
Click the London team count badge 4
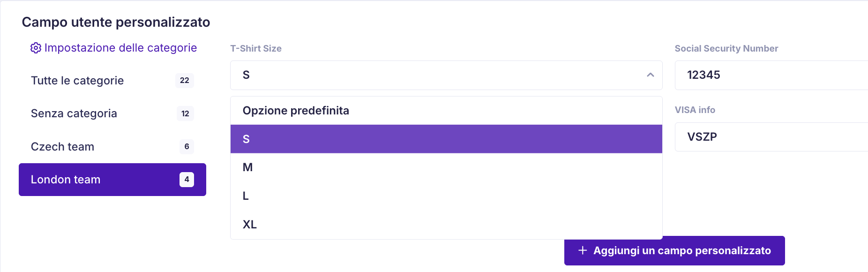pyautogui.click(x=187, y=180)
